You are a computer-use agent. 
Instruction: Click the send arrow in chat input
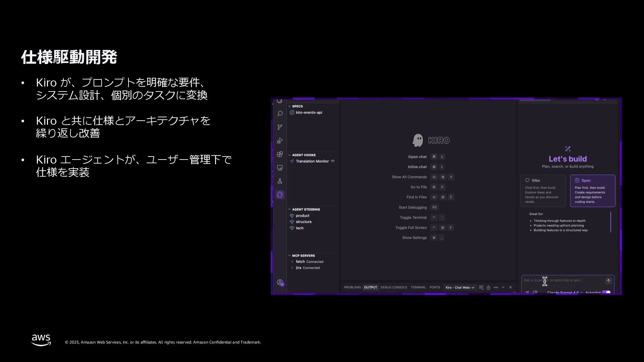pos(608,281)
